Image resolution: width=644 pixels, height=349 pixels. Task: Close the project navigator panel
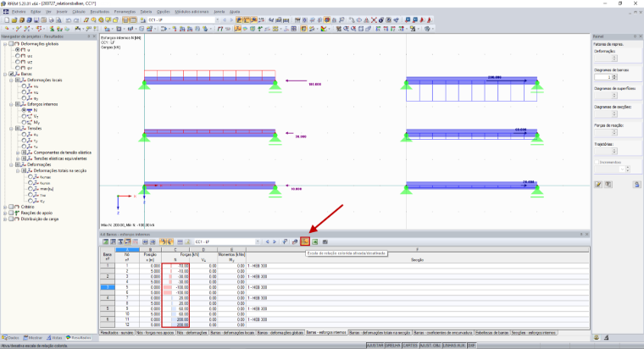(94, 36)
